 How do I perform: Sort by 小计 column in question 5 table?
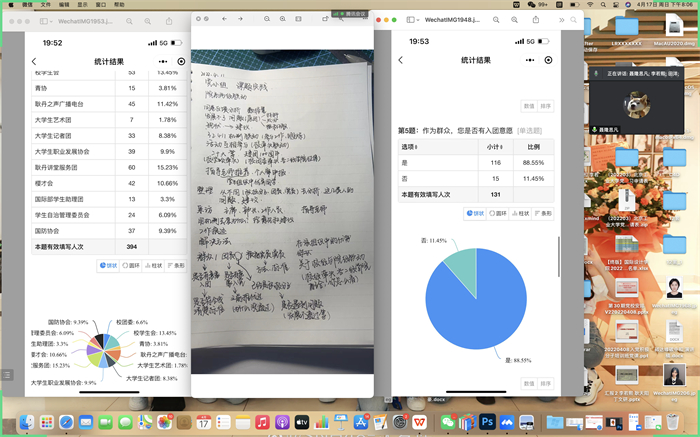(496, 147)
